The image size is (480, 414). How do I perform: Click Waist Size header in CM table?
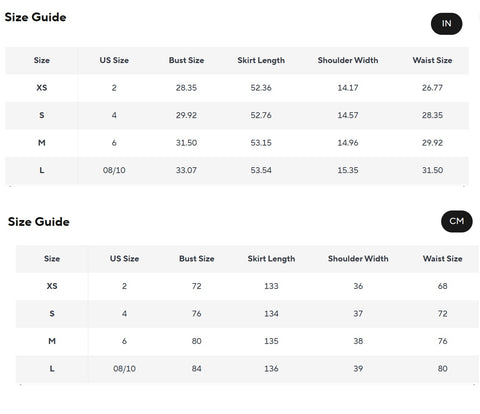pyautogui.click(x=442, y=259)
